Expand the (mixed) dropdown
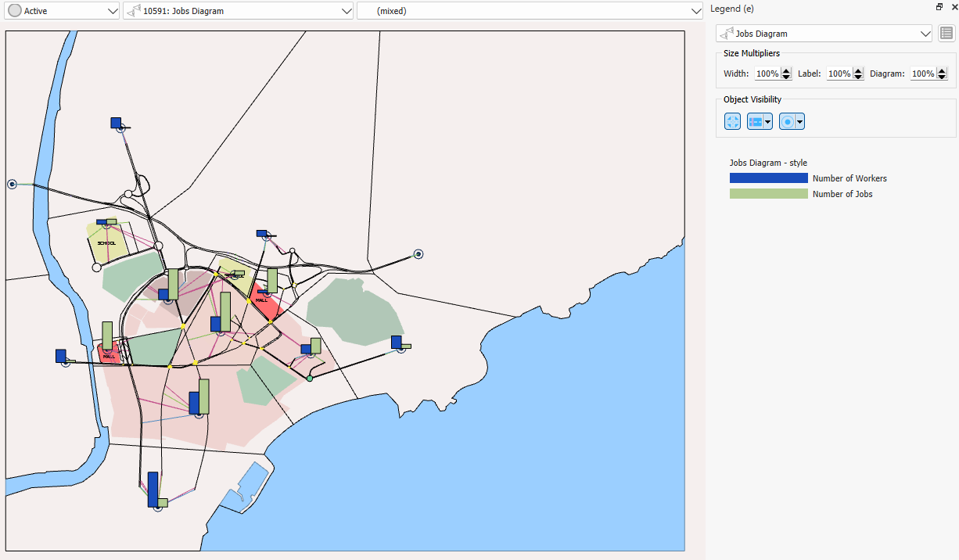This screenshot has width=959, height=560. pyautogui.click(x=530, y=11)
